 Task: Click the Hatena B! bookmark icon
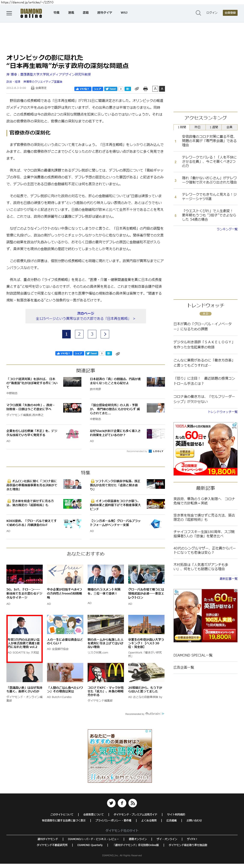coord(128,89)
